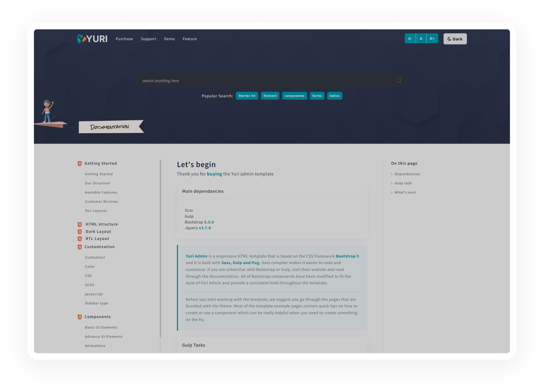
Task: Select the tables popular search tag
Action: [334, 96]
